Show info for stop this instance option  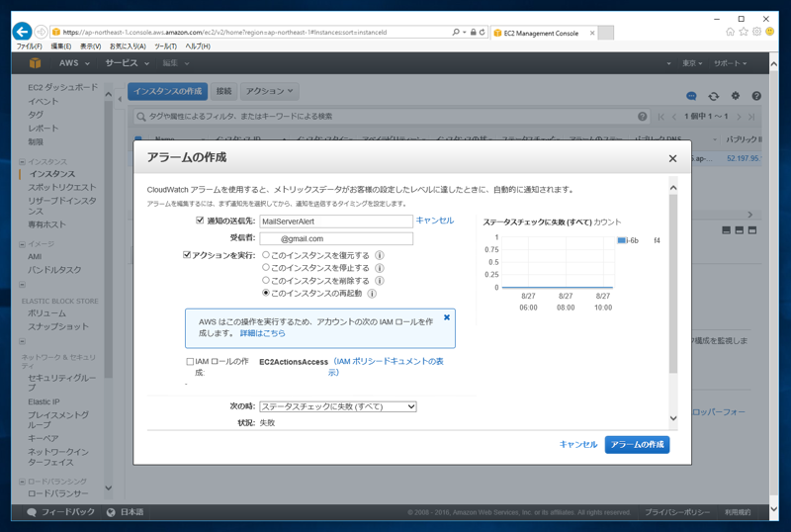tap(380, 268)
